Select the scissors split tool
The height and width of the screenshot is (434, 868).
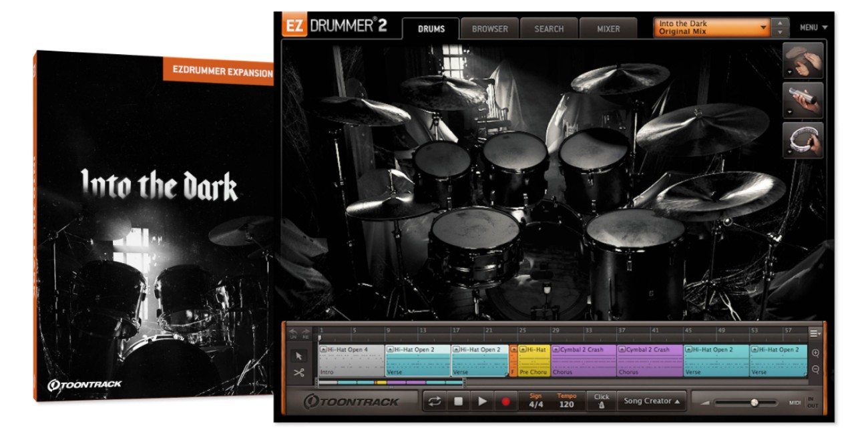point(298,373)
